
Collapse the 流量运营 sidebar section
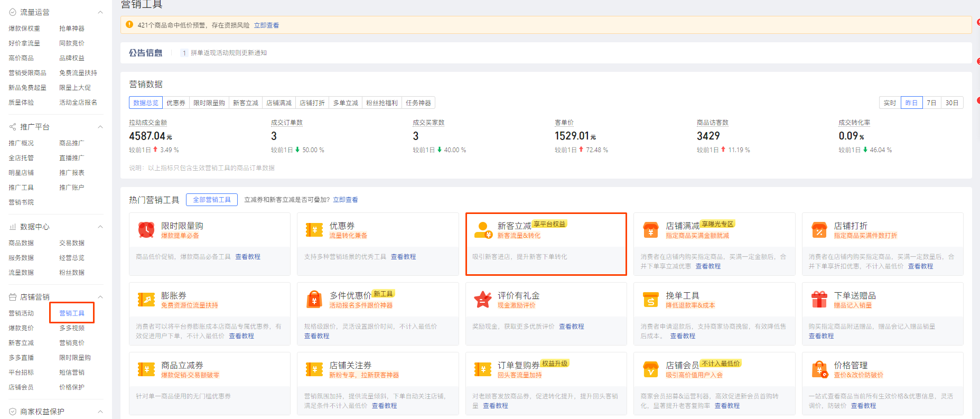tap(100, 12)
